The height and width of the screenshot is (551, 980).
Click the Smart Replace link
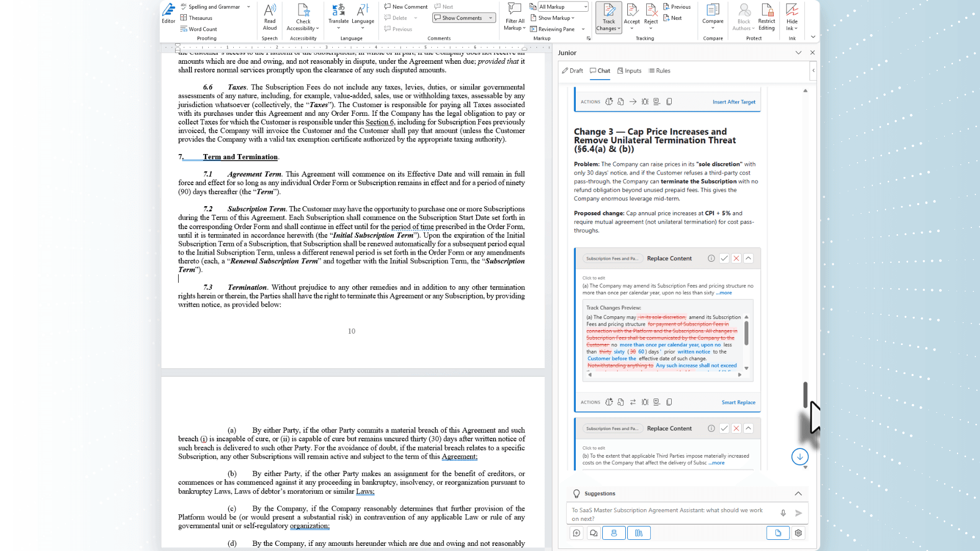point(738,403)
